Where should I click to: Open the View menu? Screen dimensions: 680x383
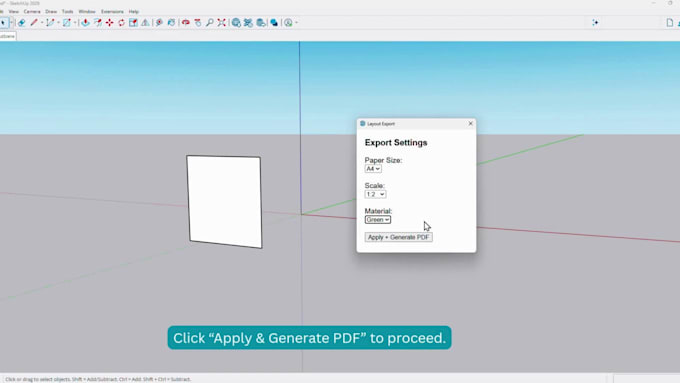point(14,11)
